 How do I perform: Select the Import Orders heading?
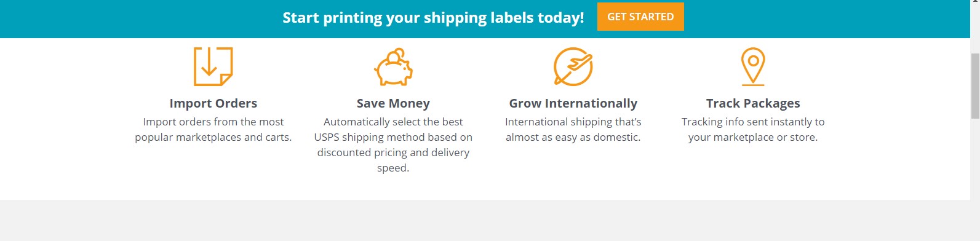tap(213, 103)
